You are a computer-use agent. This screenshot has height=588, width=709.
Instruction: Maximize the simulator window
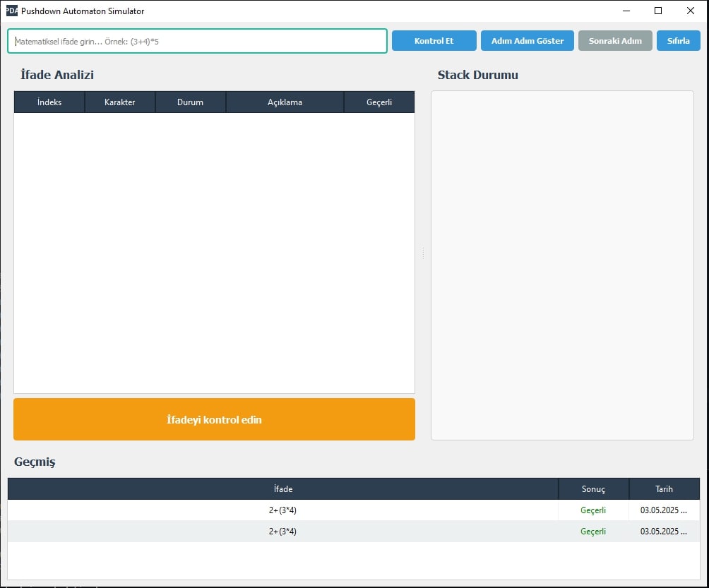coord(658,11)
